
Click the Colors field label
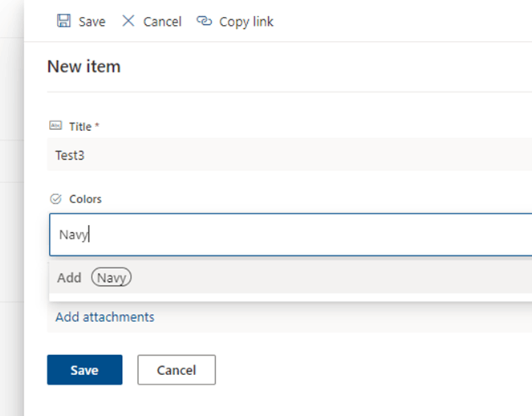point(86,199)
